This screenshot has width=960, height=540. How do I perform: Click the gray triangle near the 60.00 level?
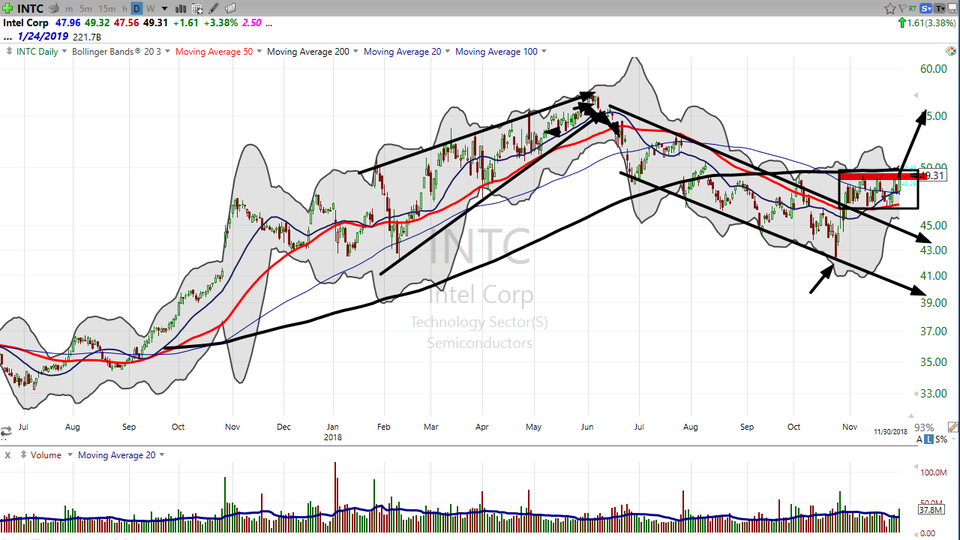click(916, 95)
